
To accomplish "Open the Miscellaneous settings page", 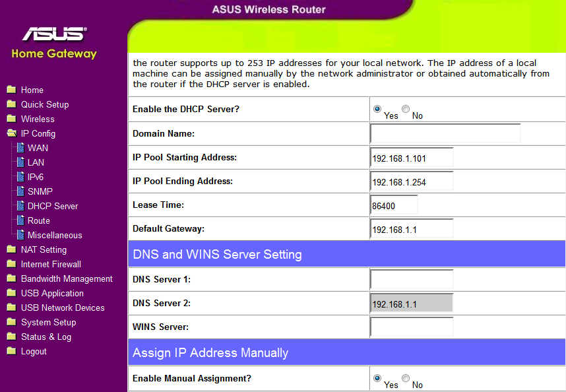I will (x=55, y=235).
